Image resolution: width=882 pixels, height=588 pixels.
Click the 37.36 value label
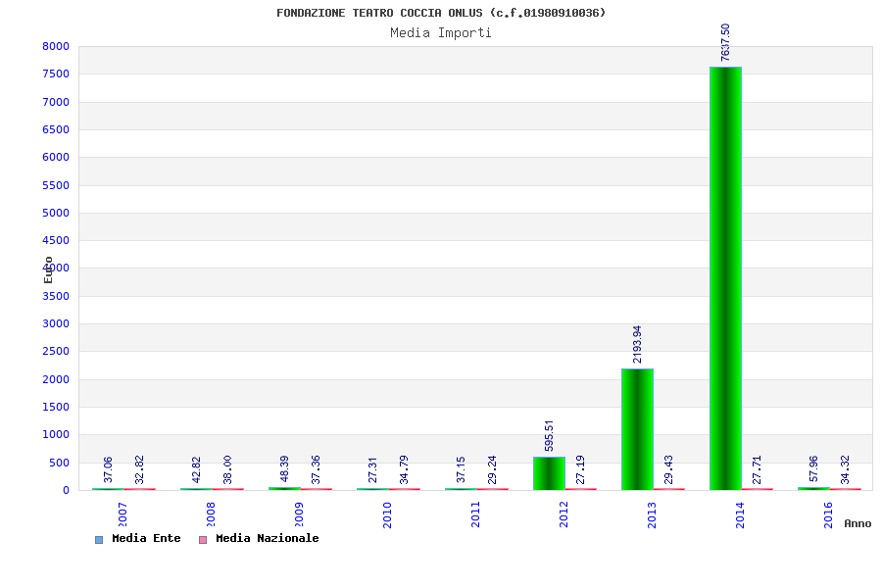coord(317,469)
